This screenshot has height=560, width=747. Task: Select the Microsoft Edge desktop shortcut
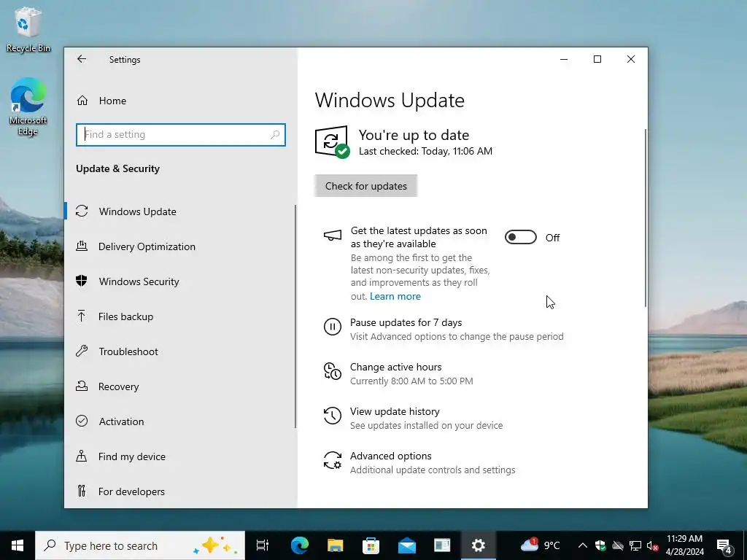pyautogui.click(x=28, y=106)
